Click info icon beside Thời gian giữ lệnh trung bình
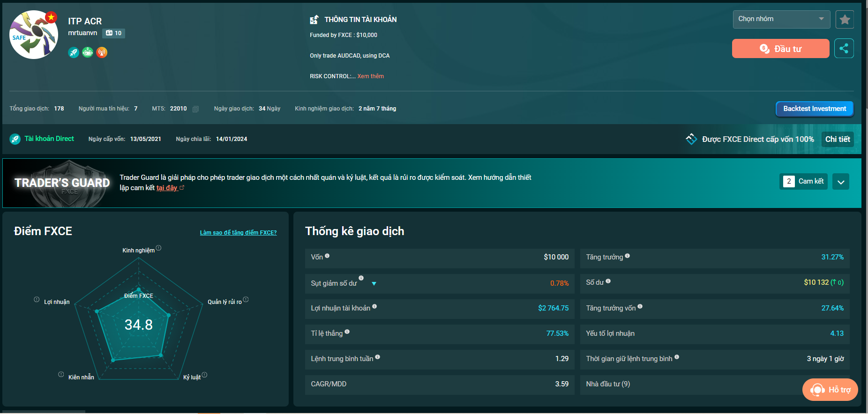The image size is (868, 414). coord(677,357)
